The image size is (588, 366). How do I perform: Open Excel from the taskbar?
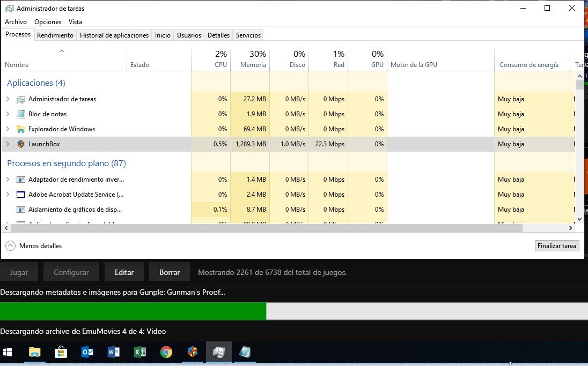click(x=139, y=352)
